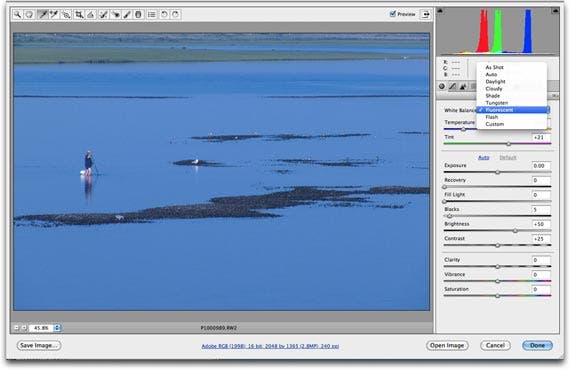Viewport: 570px width, 370px height.
Task: Click the Done button
Action: (537, 345)
